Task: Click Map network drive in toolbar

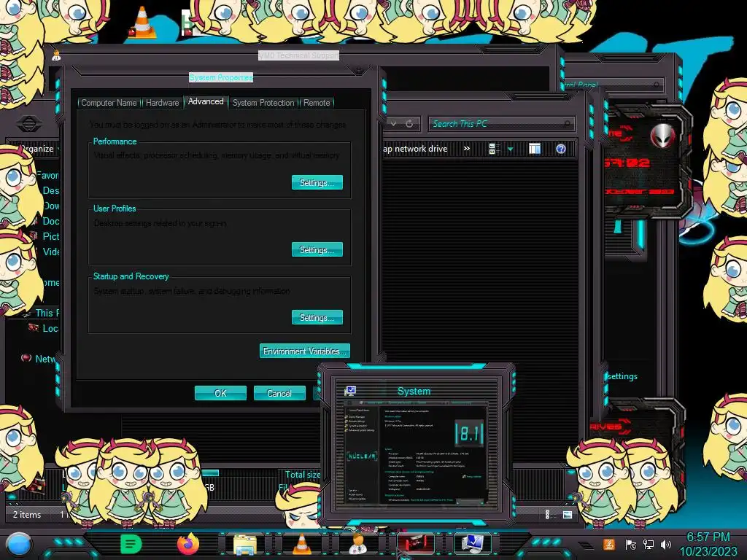Action: point(415,149)
